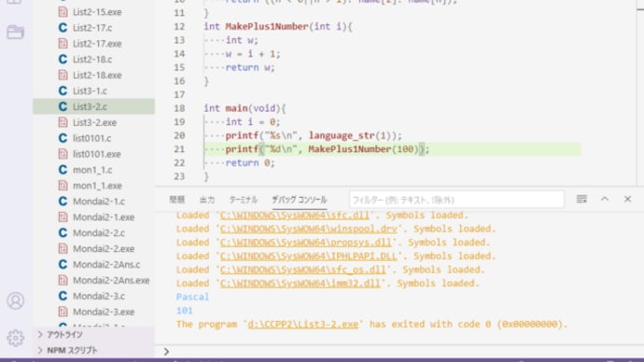Click the 'Pascal' output line
This screenshot has height=362, width=644.
pos(192,297)
